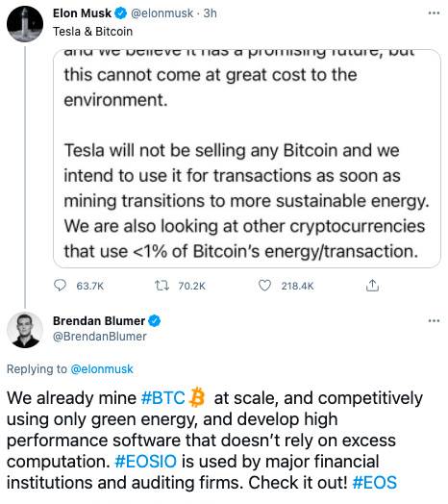448x504 pixels.
Task: Open Brendan Blumer's profile picture
Action: [x=25, y=330]
